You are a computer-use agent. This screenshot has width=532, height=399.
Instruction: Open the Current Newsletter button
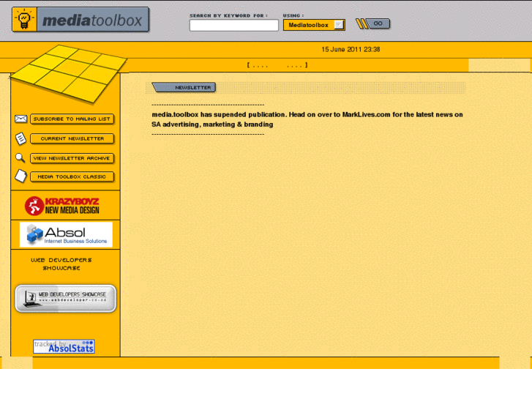click(x=72, y=139)
